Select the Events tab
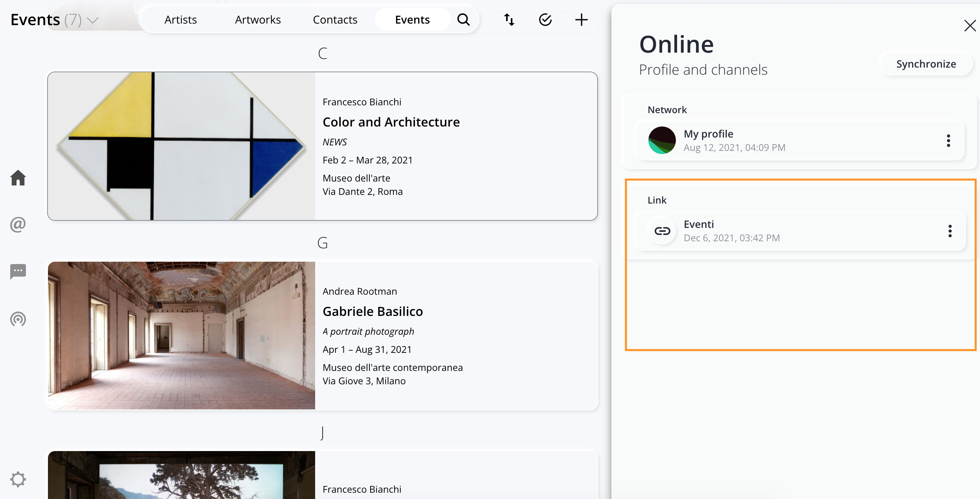The width and height of the screenshot is (980, 499). tap(412, 20)
